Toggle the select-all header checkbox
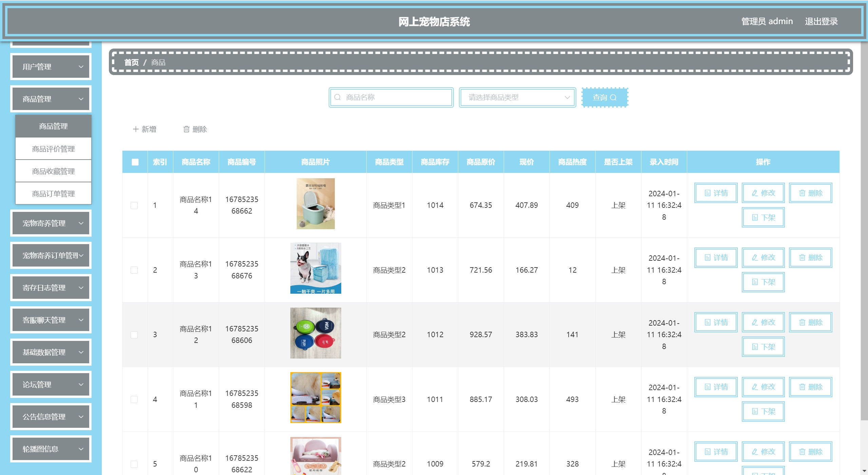Image resolution: width=868 pixels, height=475 pixels. [x=135, y=162]
